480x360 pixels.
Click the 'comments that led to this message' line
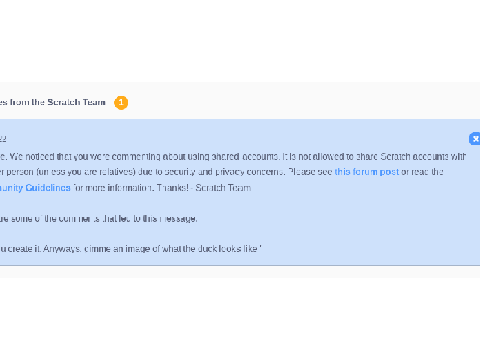coord(123,218)
